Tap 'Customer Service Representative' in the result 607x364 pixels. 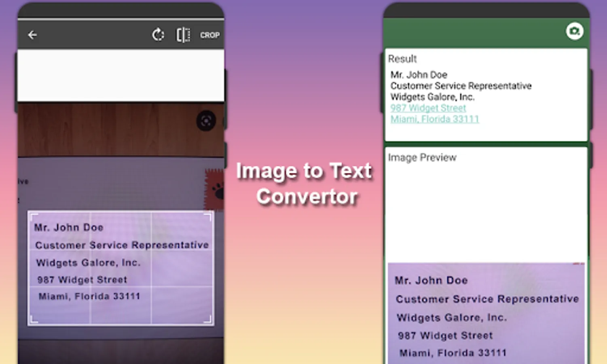tap(461, 86)
